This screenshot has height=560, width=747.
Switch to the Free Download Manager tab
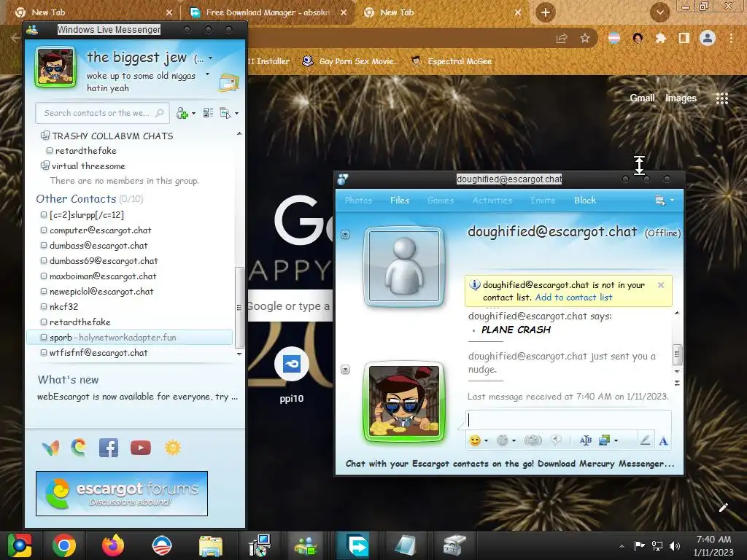pyautogui.click(x=268, y=12)
